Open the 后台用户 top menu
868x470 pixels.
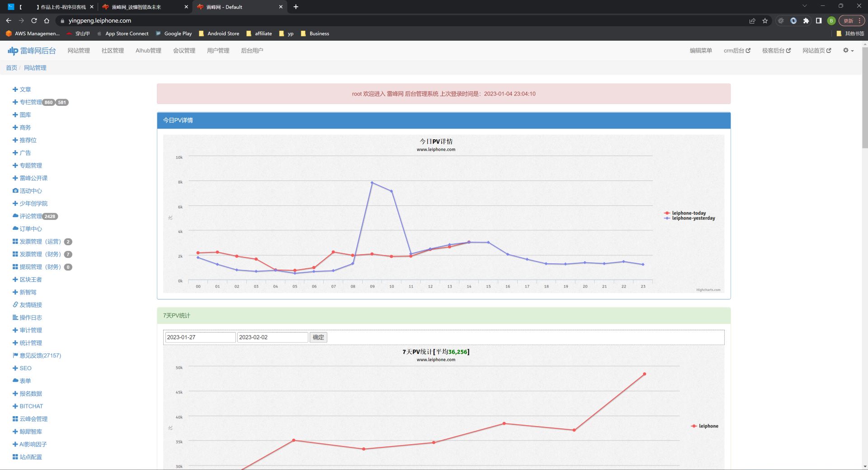click(x=252, y=51)
